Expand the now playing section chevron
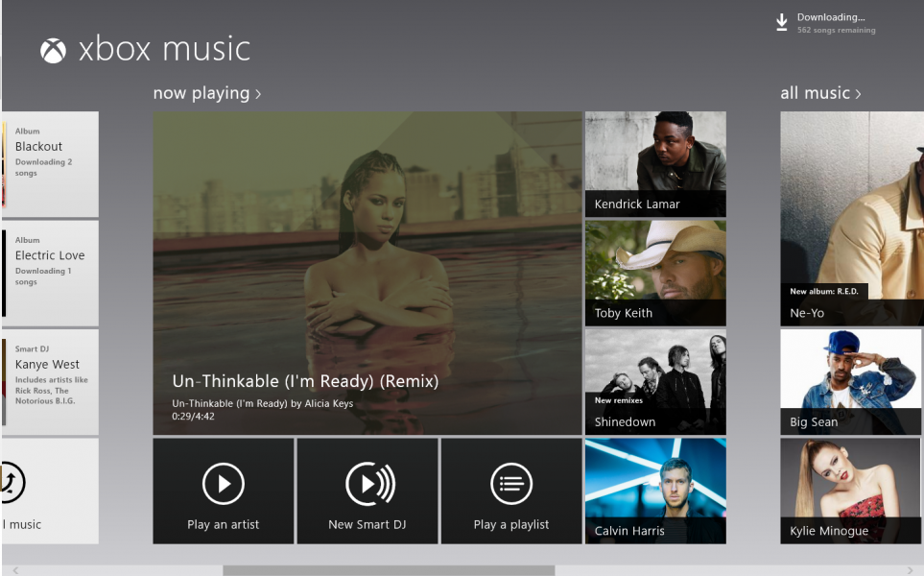 (x=258, y=94)
